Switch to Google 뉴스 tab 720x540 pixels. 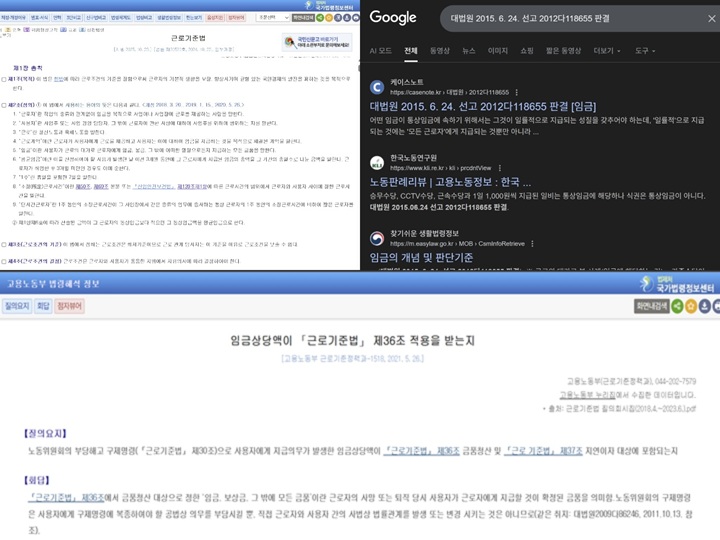468,51
